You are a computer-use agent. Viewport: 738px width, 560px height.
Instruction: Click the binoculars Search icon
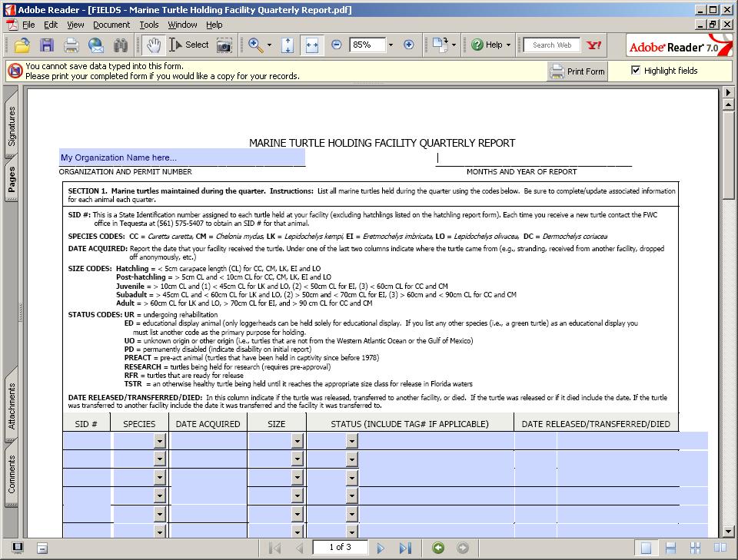click(x=120, y=45)
